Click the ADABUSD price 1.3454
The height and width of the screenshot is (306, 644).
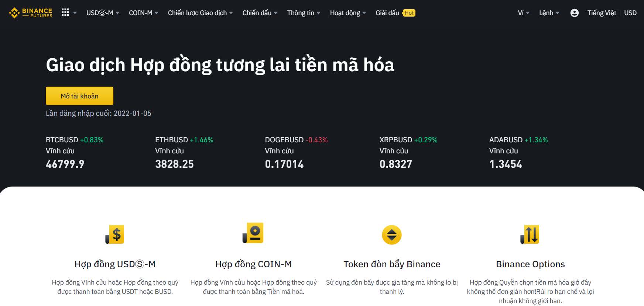pyautogui.click(x=506, y=164)
